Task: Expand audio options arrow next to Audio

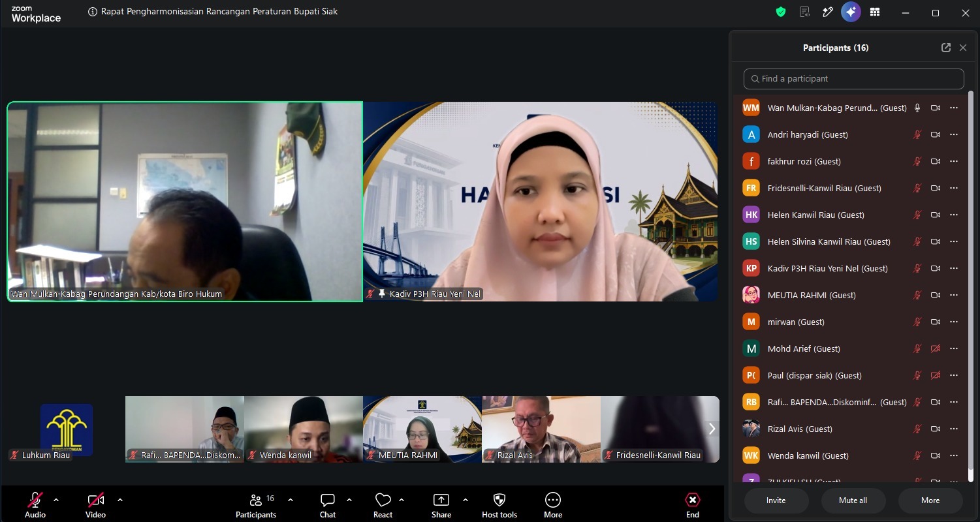Action: 56,500
